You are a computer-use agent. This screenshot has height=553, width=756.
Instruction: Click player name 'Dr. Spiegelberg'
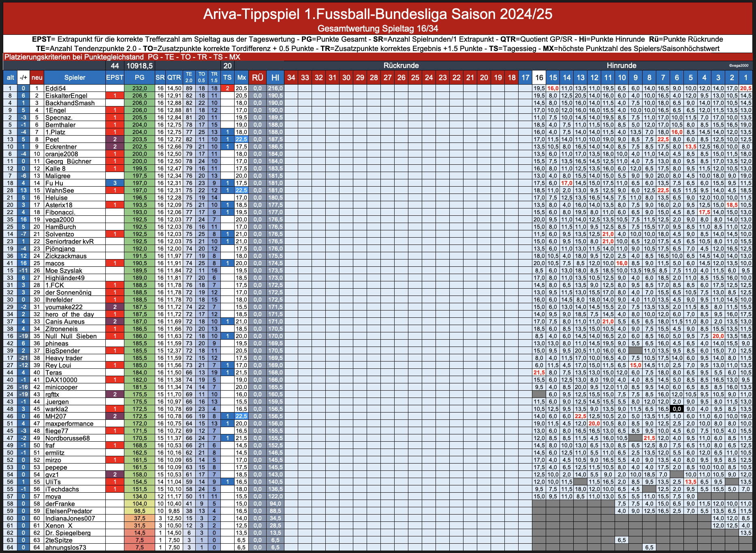tap(68, 533)
